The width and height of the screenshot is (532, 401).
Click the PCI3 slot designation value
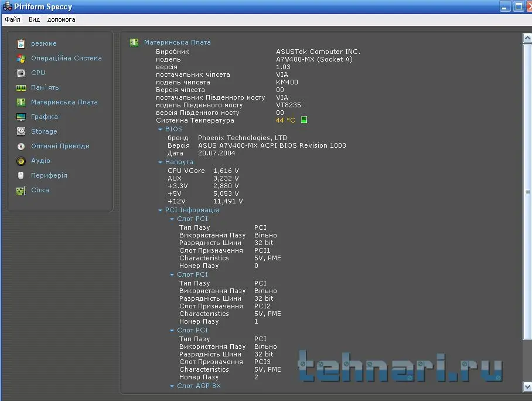[x=262, y=362]
